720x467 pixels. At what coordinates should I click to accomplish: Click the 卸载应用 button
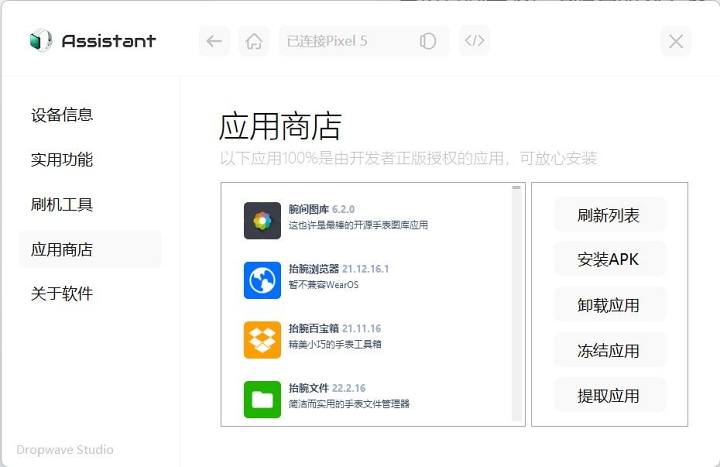tap(610, 305)
